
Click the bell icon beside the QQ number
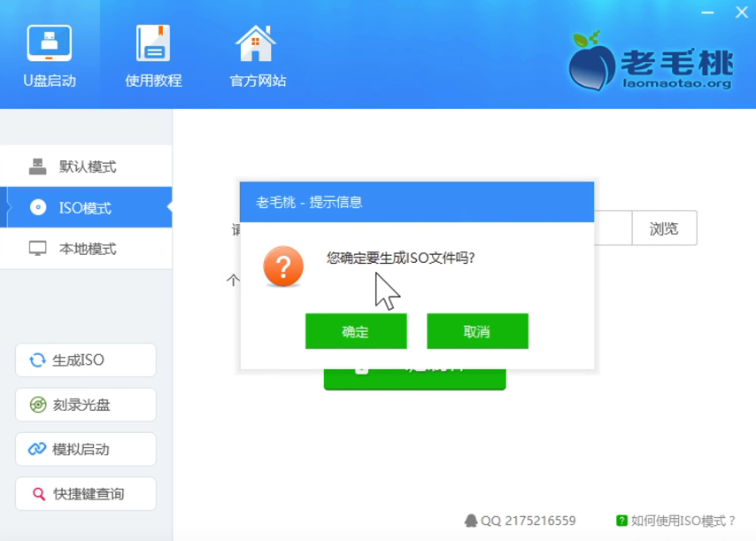point(471,521)
